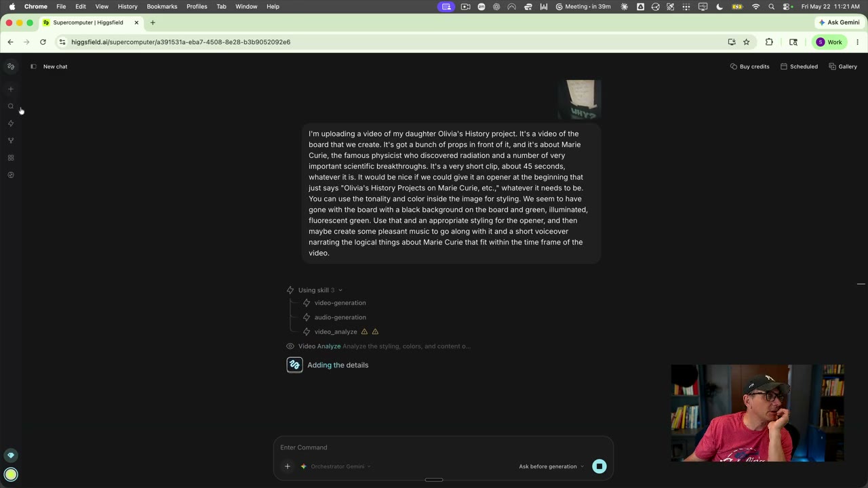Viewport: 868px width, 488px height.
Task: Open the History menu
Action: click(127, 6)
